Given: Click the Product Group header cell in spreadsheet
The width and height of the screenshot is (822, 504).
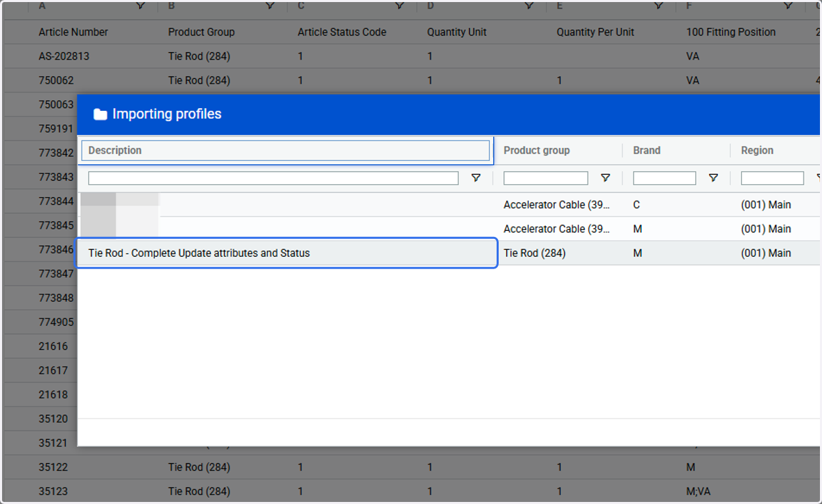Looking at the screenshot, I should click(x=201, y=32).
